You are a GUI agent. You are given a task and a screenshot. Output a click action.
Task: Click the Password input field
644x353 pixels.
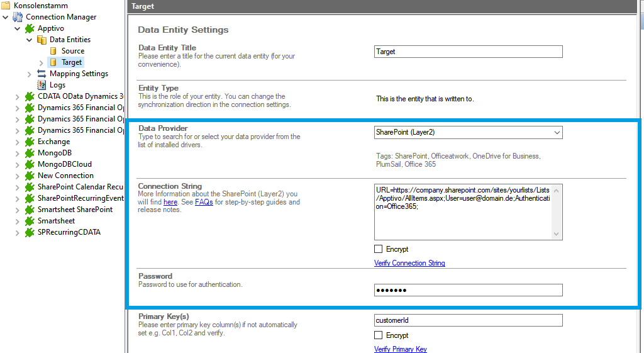468,290
